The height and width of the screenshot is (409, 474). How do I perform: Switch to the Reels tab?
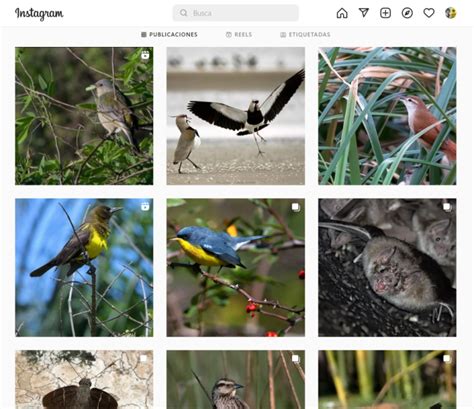tap(239, 34)
